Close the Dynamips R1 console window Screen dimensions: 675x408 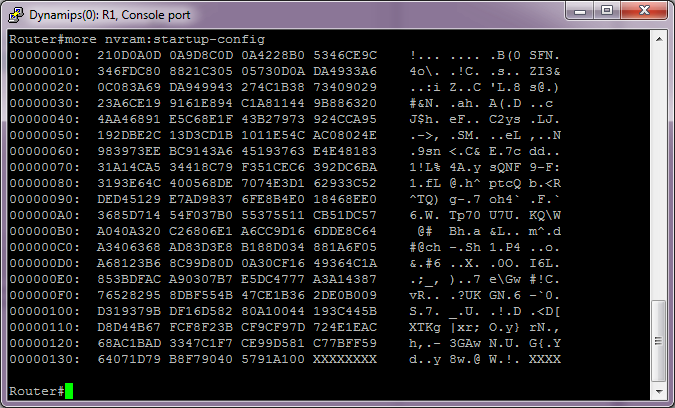point(644,11)
